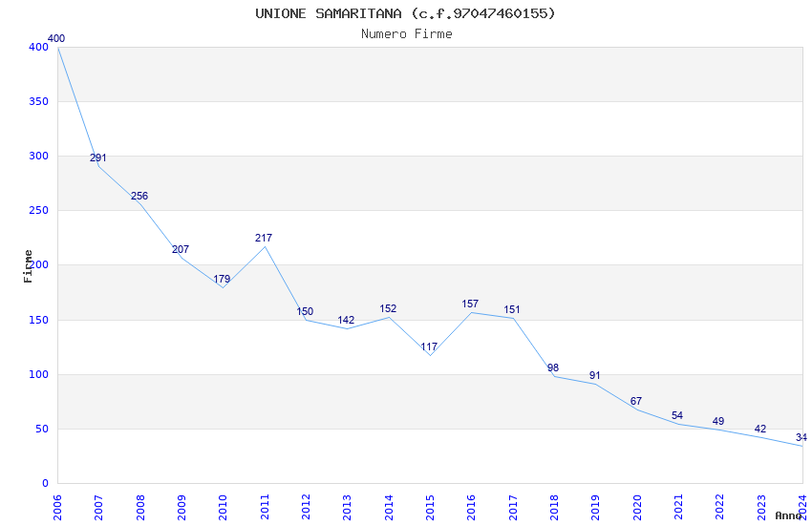The height and width of the screenshot is (525, 812).
Task: Select data label 291
Action: click(x=97, y=157)
